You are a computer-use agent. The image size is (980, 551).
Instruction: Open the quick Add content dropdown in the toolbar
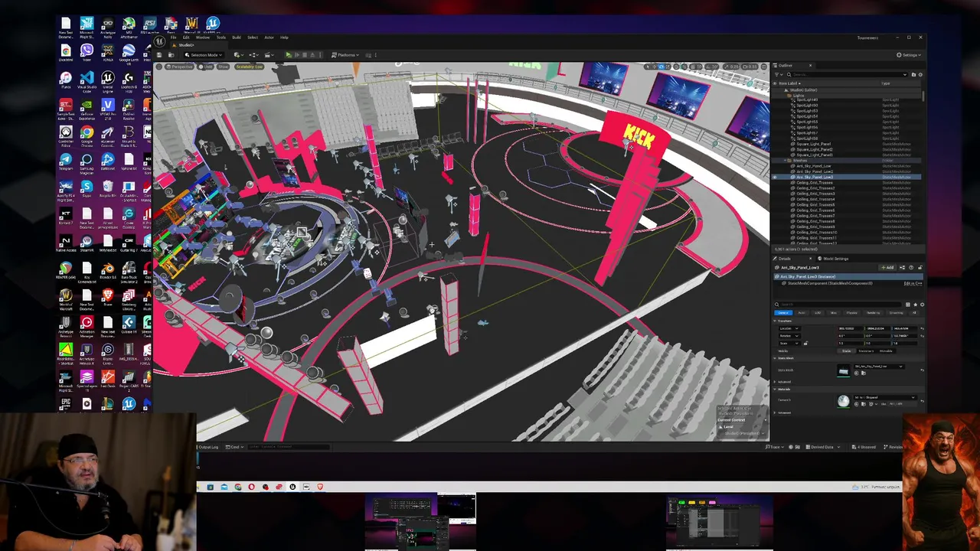pyautogui.click(x=239, y=55)
